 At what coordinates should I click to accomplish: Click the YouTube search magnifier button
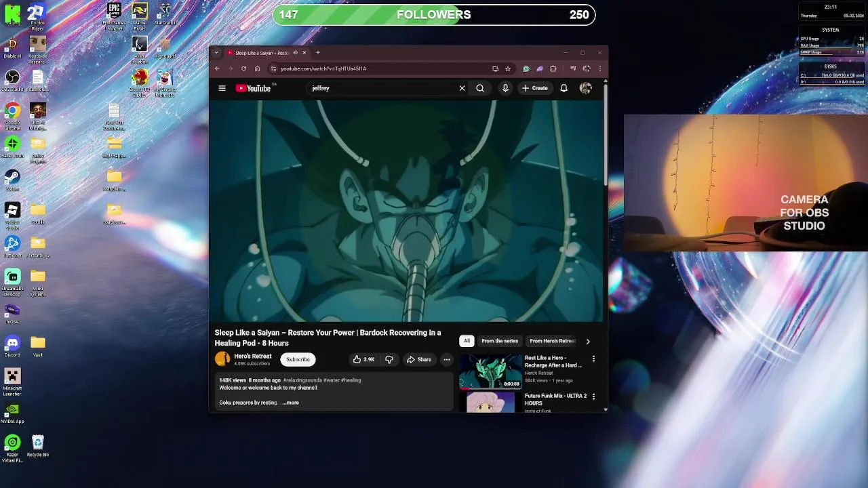tap(480, 88)
